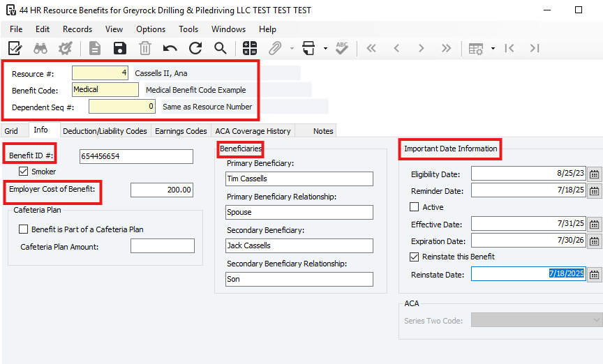Click the magnifying glass search icon
The height and width of the screenshot is (364, 603).
221,48
